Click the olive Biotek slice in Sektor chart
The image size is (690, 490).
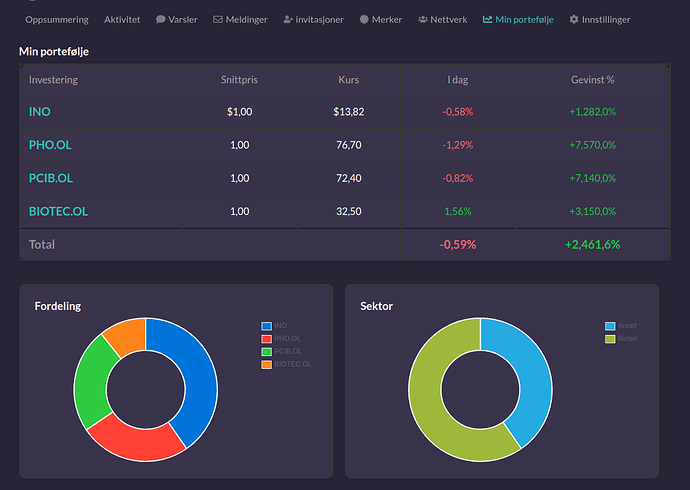click(x=429, y=405)
